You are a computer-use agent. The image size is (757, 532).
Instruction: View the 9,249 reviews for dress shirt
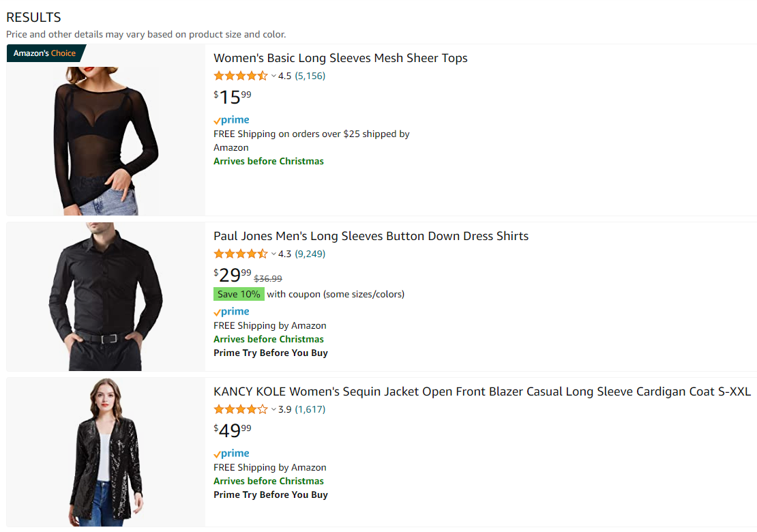[x=310, y=254]
